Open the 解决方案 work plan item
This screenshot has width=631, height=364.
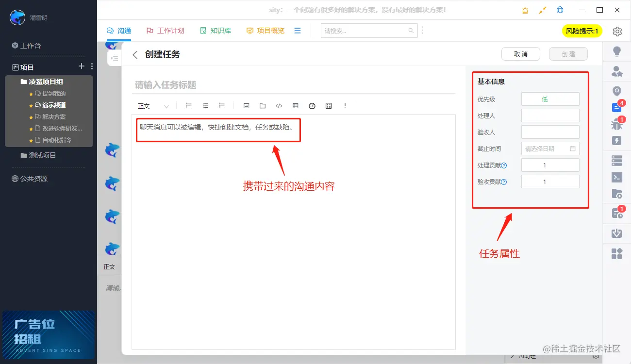point(50,117)
